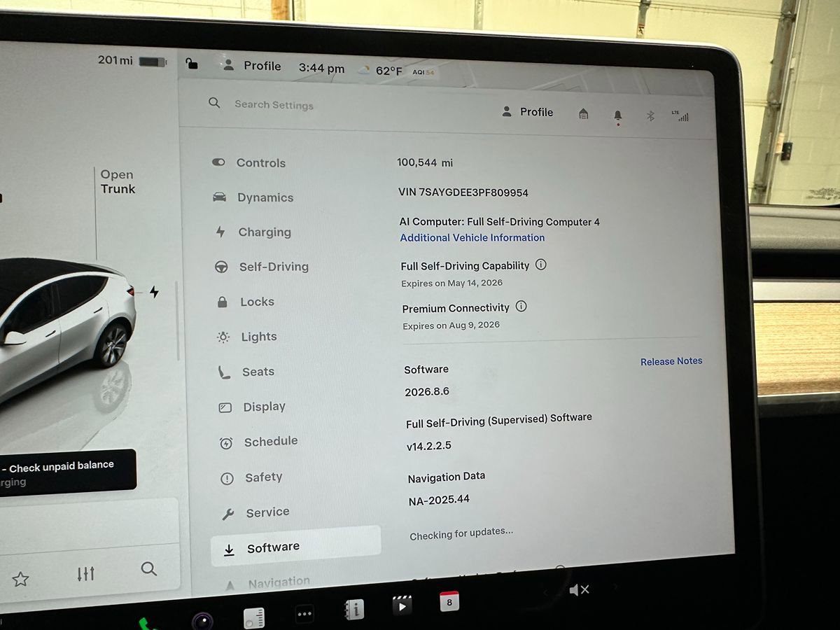Tap the Expires on May 14, 2026 text
840x630 pixels.
(x=451, y=283)
